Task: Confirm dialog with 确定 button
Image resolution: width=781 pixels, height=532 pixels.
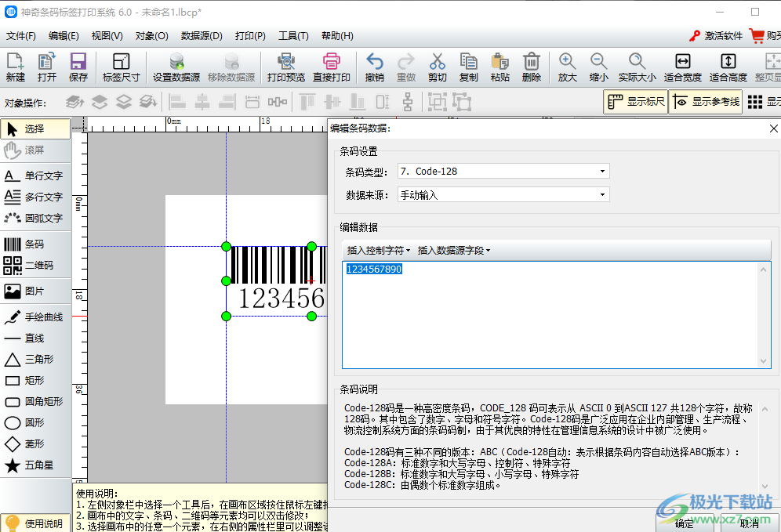Action: click(685, 523)
